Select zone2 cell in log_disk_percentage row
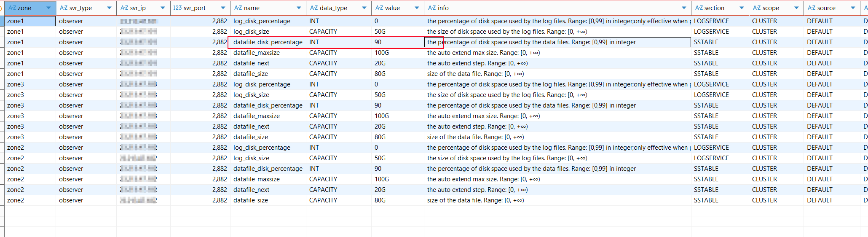The image size is (868, 237). click(x=30, y=148)
